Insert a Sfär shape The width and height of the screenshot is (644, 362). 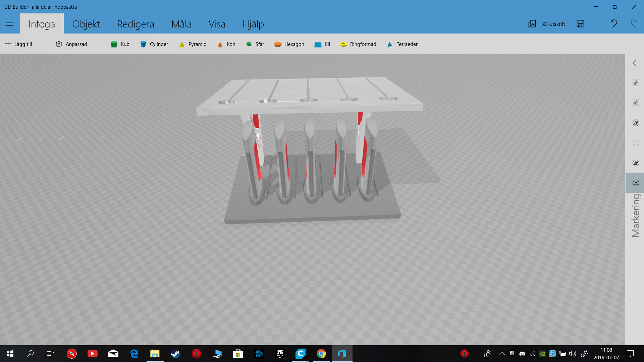pos(255,44)
